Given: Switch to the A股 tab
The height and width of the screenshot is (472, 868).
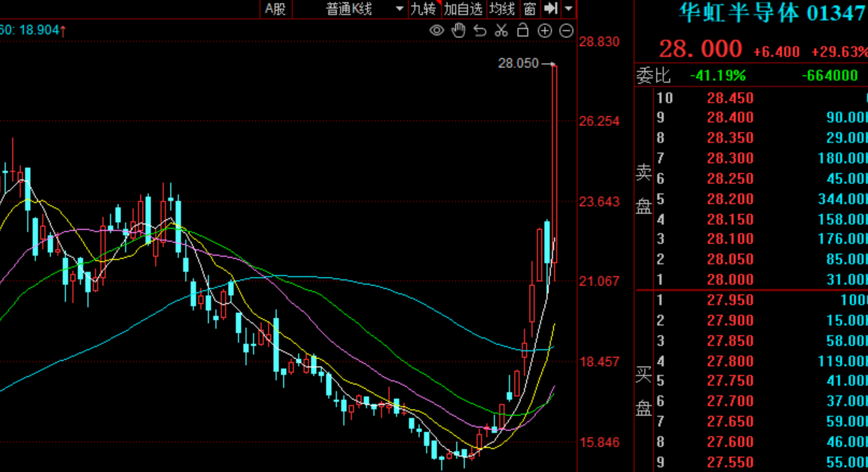Looking at the screenshot, I should [275, 9].
